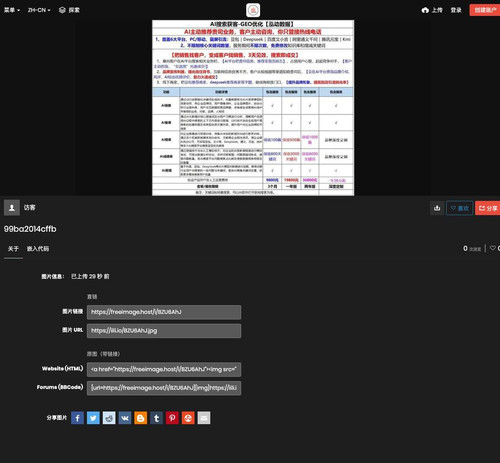500x463 pixels.
Task: Click the heart like button
Action: (460, 208)
